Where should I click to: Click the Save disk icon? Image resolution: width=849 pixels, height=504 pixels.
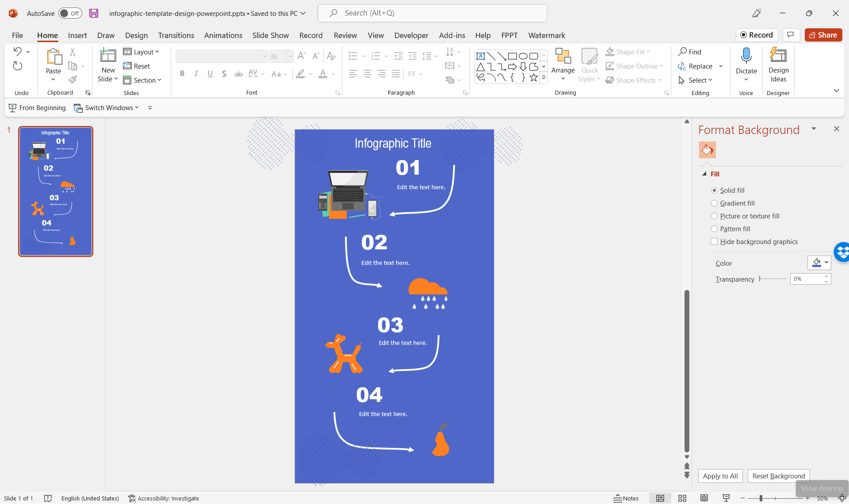94,13
